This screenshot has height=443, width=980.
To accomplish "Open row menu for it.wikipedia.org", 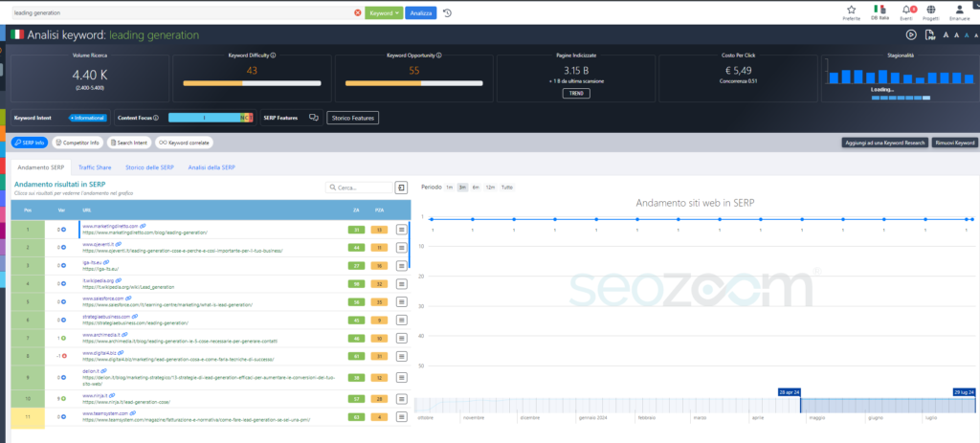I will pos(401,283).
